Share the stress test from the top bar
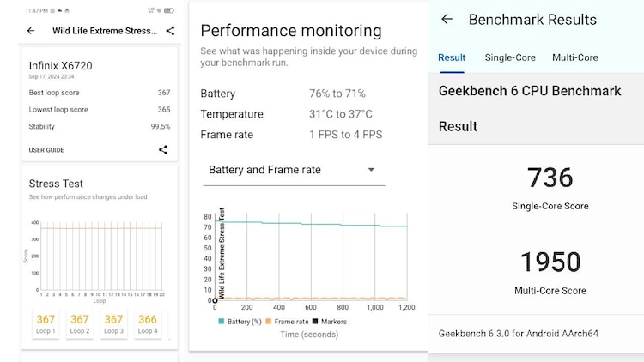Screen dimensions: 644x362 click(x=170, y=31)
